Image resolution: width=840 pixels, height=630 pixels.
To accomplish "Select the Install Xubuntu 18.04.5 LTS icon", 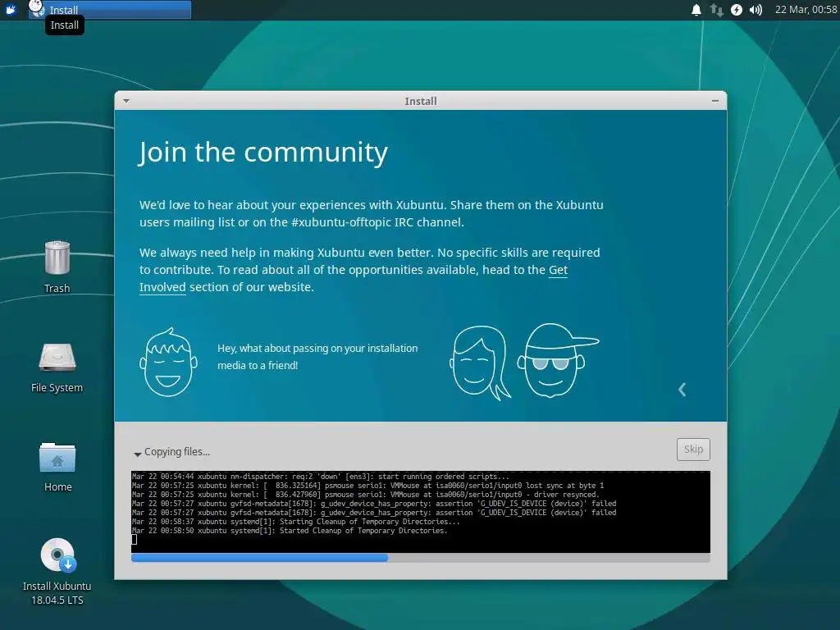I will tap(57, 572).
